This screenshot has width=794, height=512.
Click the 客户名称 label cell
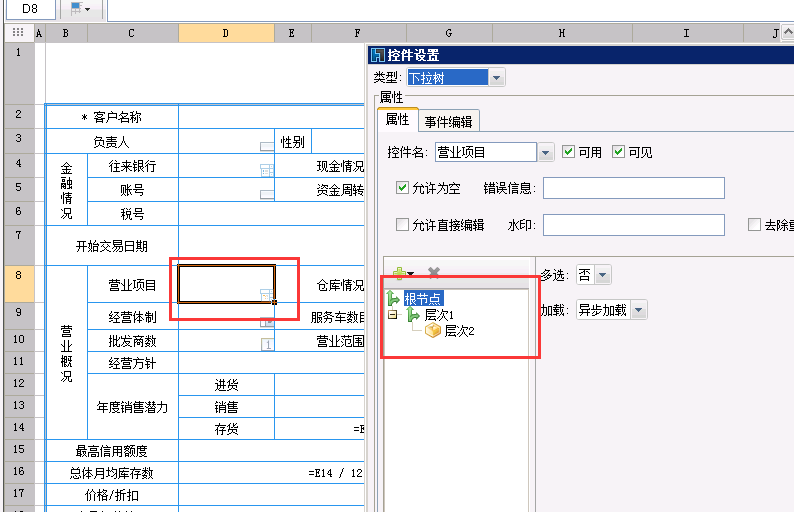(112, 117)
